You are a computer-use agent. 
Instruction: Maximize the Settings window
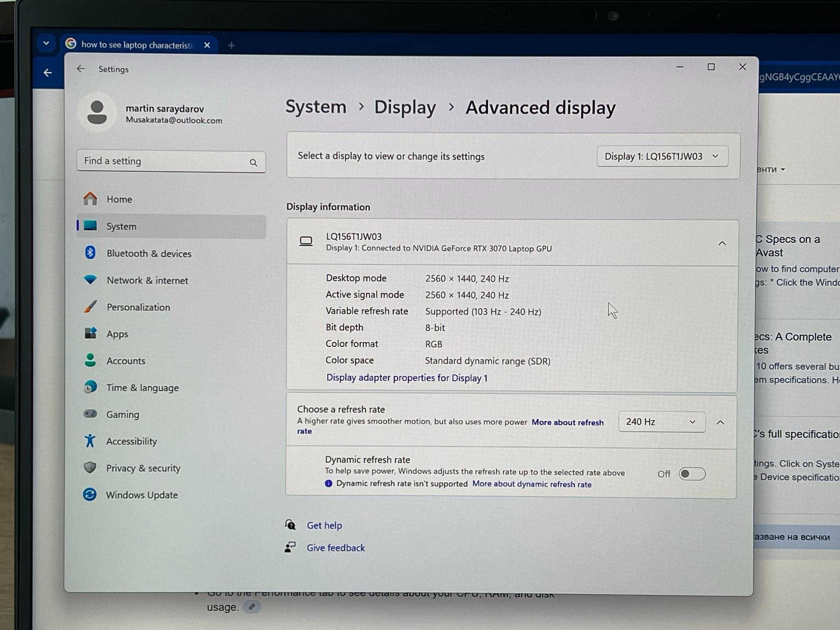[x=711, y=67]
